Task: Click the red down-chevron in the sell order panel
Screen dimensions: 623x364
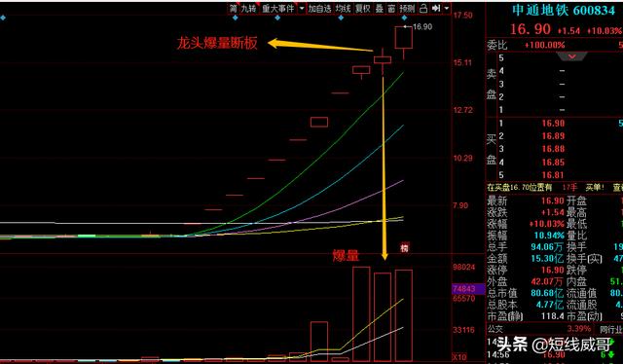Action: point(572,56)
